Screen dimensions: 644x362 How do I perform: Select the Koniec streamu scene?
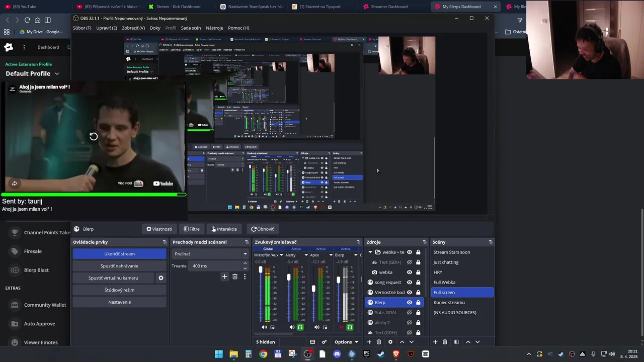(462, 302)
